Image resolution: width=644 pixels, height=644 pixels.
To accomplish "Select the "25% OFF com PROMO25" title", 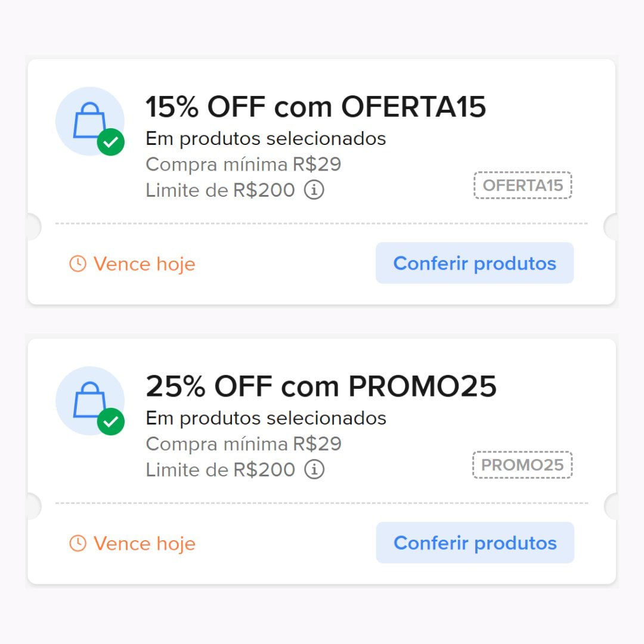I will [x=321, y=386].
